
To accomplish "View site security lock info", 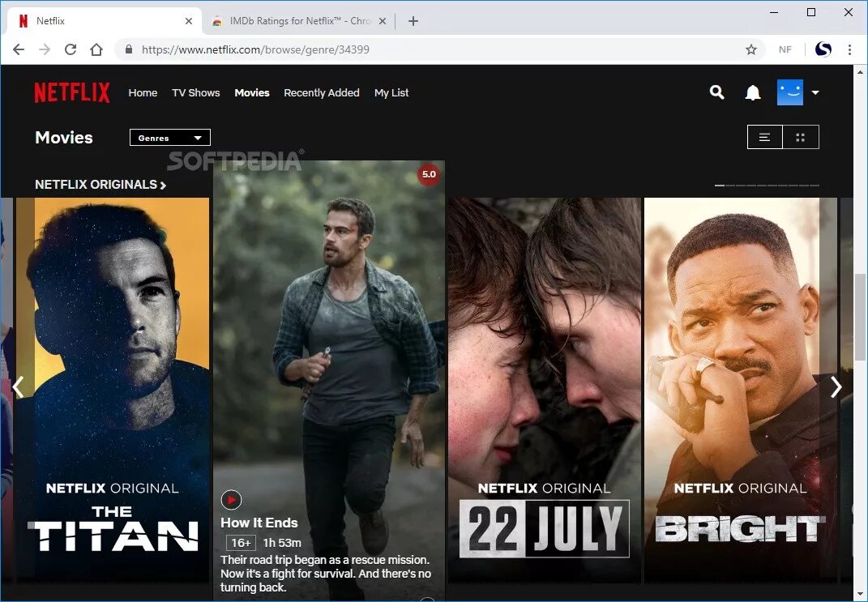I will 129,49.
